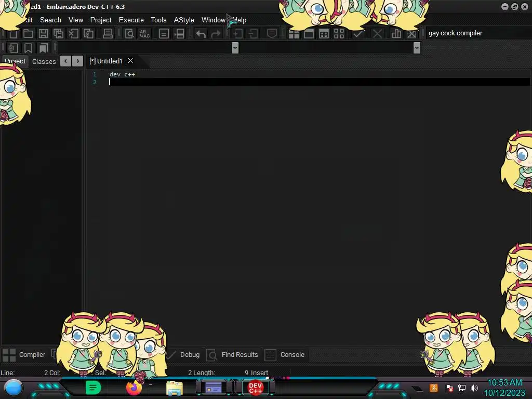This screenshot has height=399, width=532.
Task: Run Syntax Check with the checkmark icon
Action: [357, 33]
